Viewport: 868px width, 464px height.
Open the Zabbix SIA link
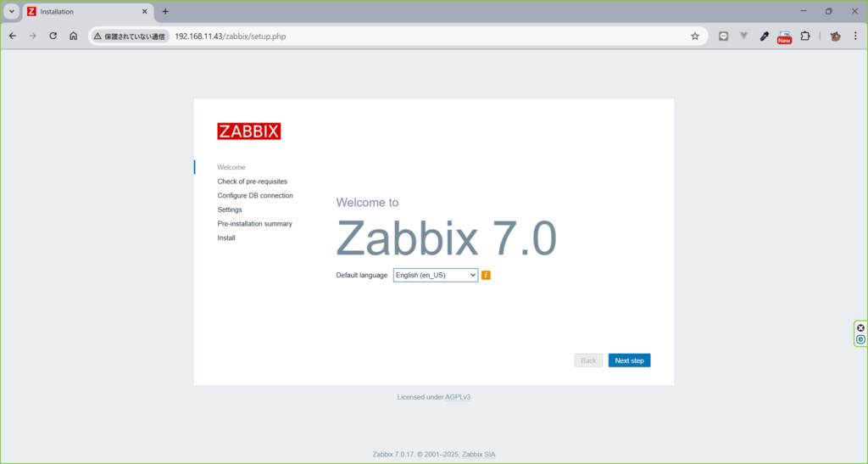[479, 454]
